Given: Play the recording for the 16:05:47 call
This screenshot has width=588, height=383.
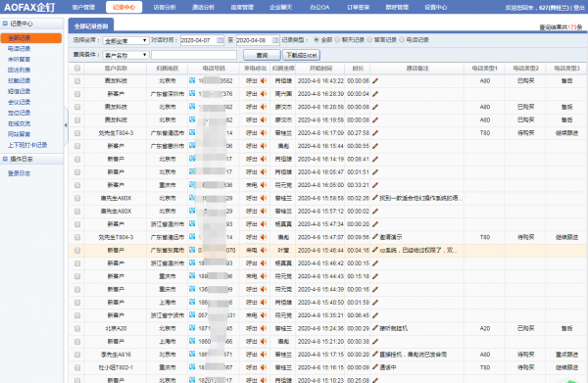Looking at the screenshot, I should [264, 172].
